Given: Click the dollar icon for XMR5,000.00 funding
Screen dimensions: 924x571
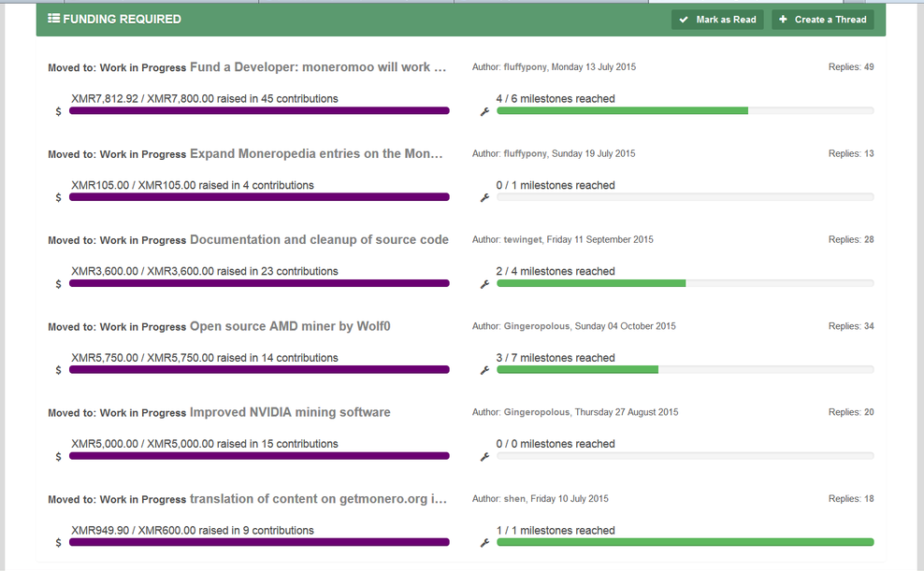Looking at the screenshot, I should pos(58,457).
